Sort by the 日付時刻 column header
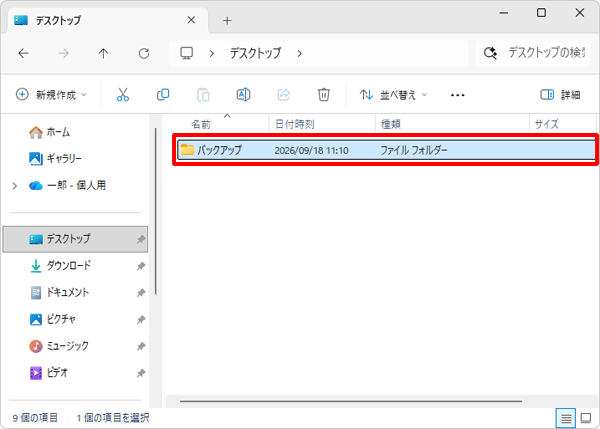The height and width of the screenshot is (429, 600). 295,124
